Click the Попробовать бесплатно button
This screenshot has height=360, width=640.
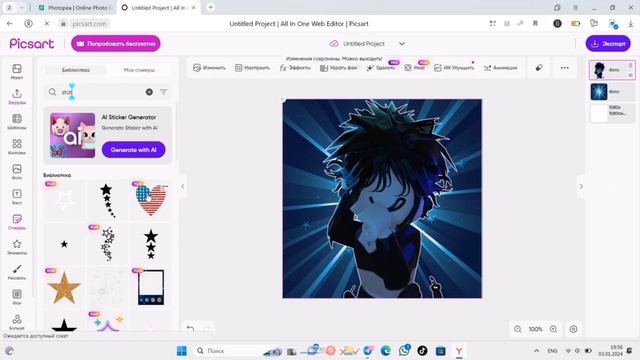pos(116,43)
